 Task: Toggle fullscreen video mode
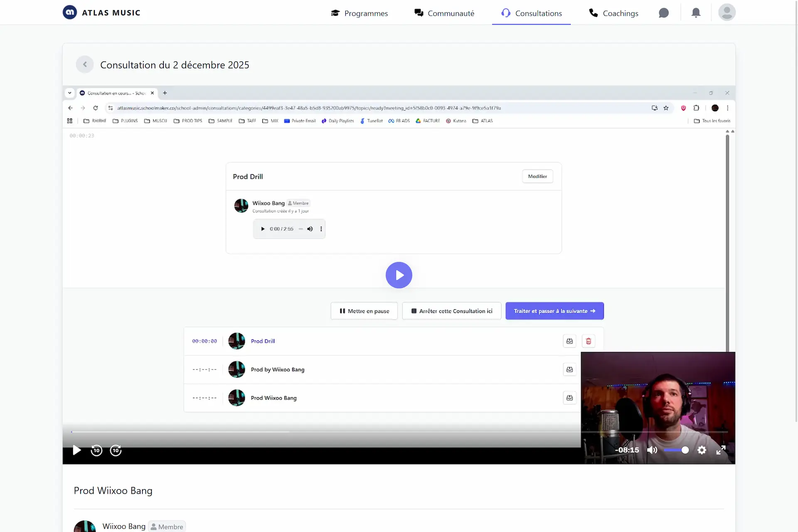tap(721, 450)
